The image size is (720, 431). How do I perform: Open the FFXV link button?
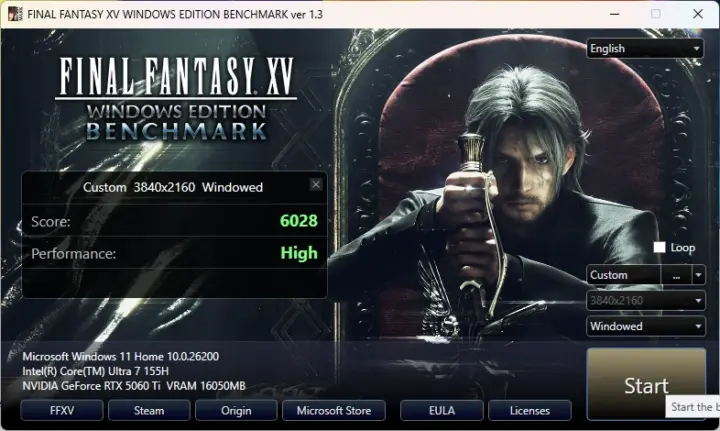pyautogui.click(x=62, y=410)
